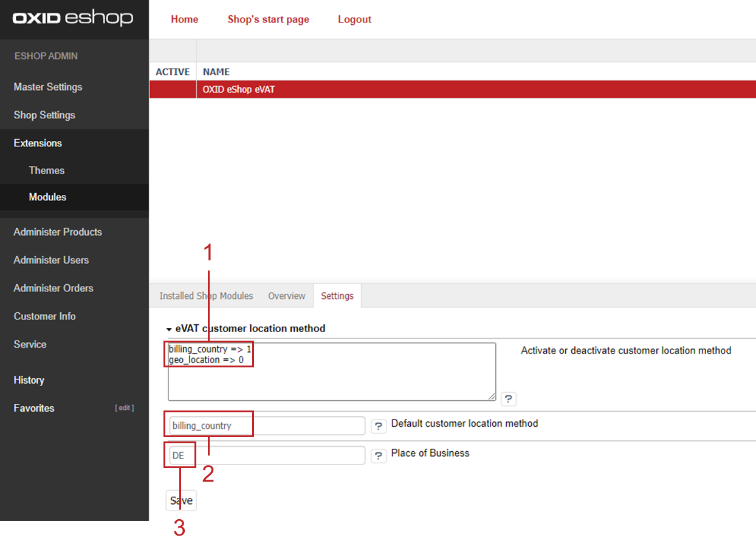Click the Save button
Screen dimensions: 756x555
tap(181, 500)
